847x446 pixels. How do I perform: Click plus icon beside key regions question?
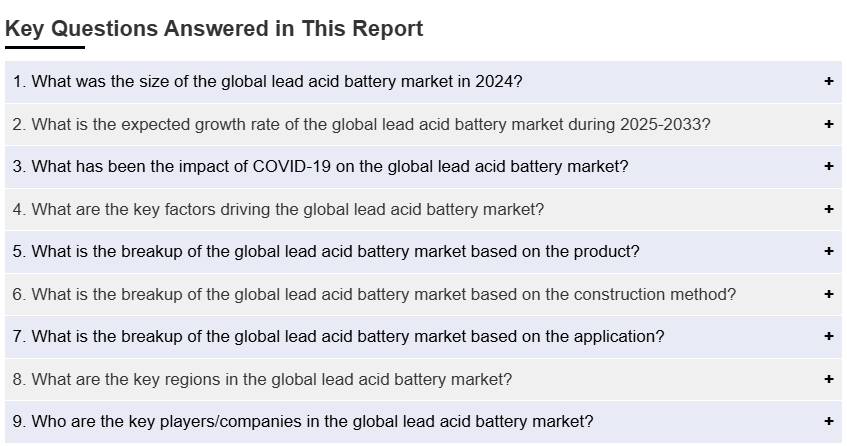click(x=828, y=380)
